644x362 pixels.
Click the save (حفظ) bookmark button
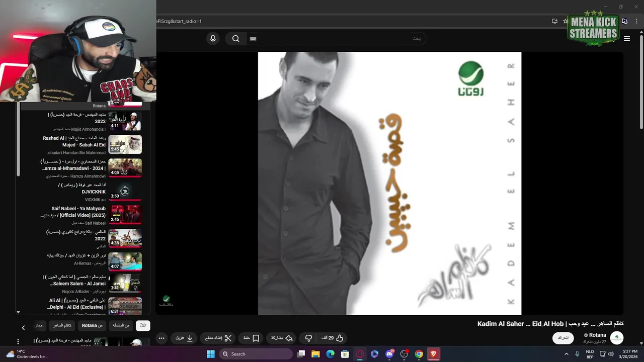[251, 338]
